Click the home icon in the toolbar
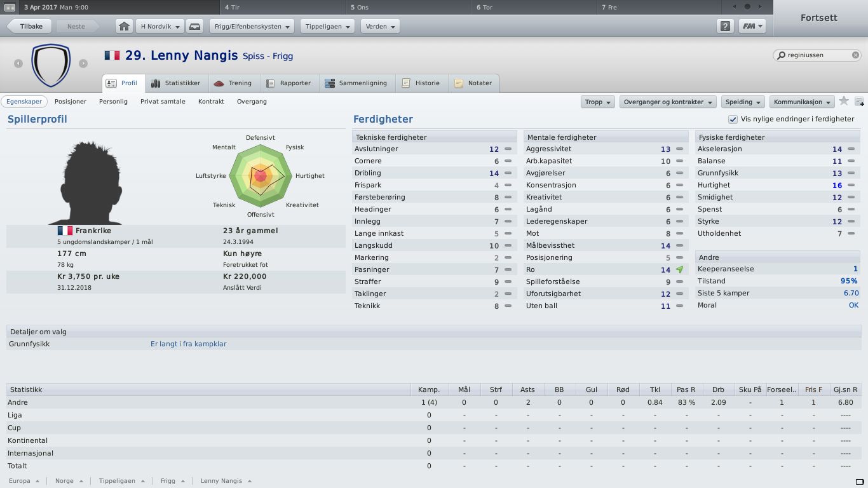Image resolution: width=868 pixels, height=488 pixels. click(x=124, y=27)
